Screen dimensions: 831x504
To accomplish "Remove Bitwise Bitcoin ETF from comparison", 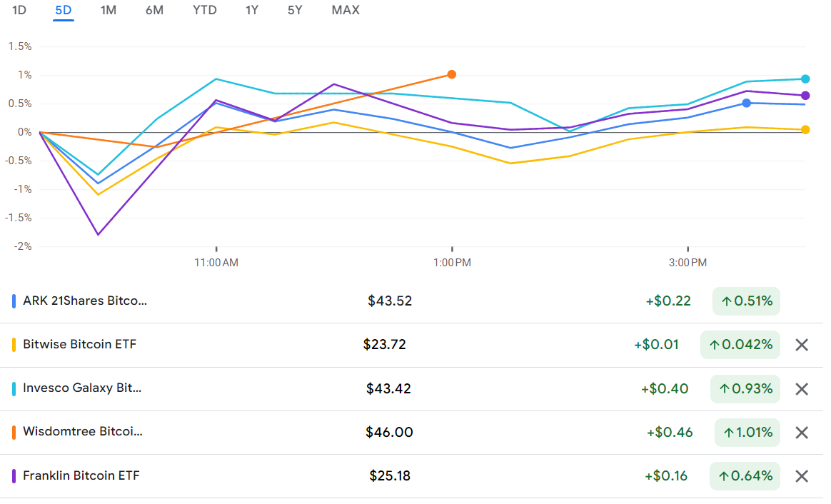I will point(801,344).
